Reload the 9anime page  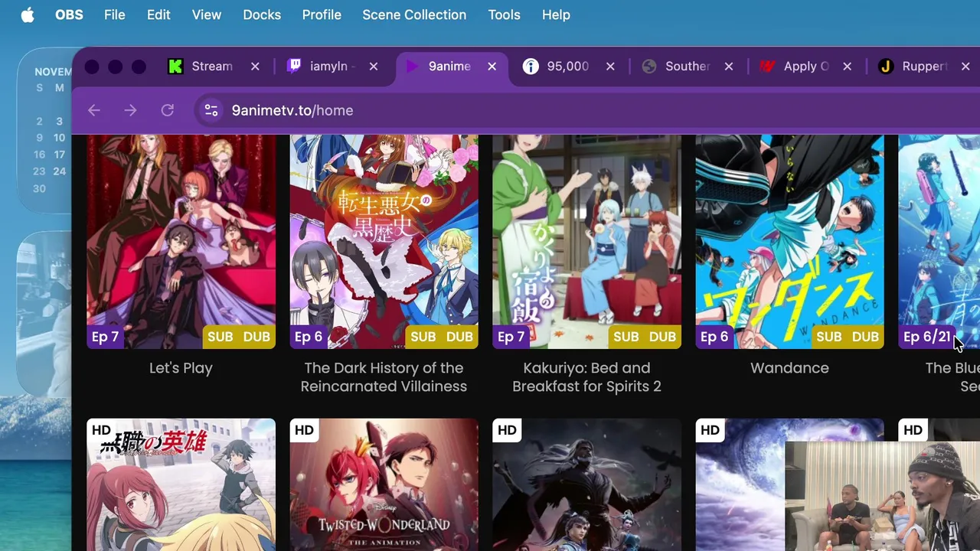[168, 110]
